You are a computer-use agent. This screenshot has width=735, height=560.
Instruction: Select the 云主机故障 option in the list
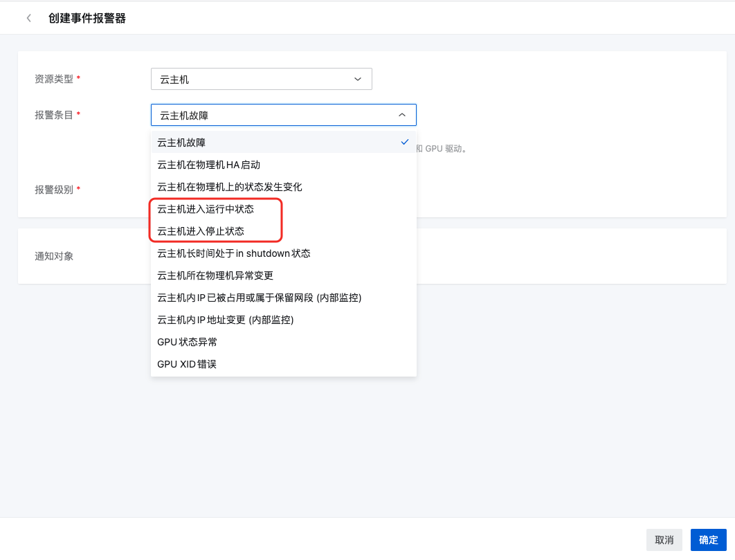284,142
